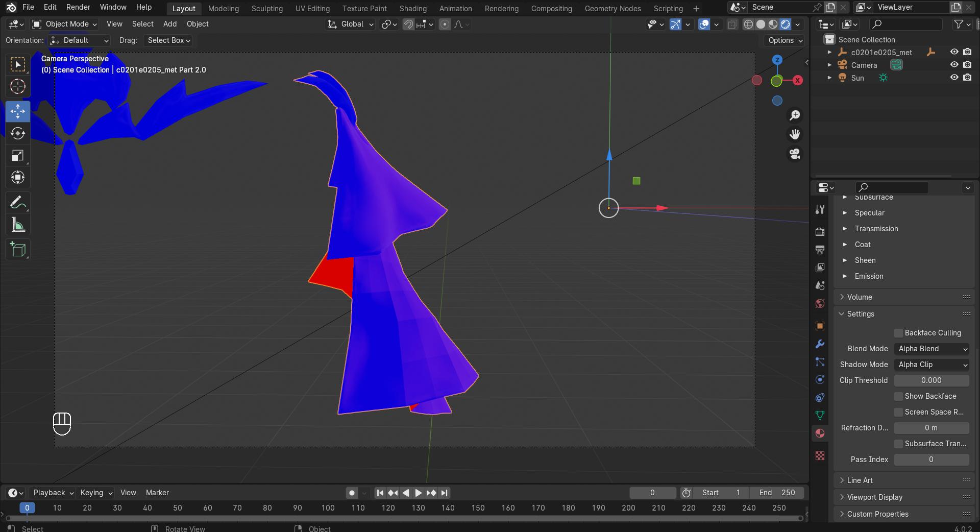Select the Measure tool
The width and height of the screenshot is (980, 532).
click(x=18, y=225)
